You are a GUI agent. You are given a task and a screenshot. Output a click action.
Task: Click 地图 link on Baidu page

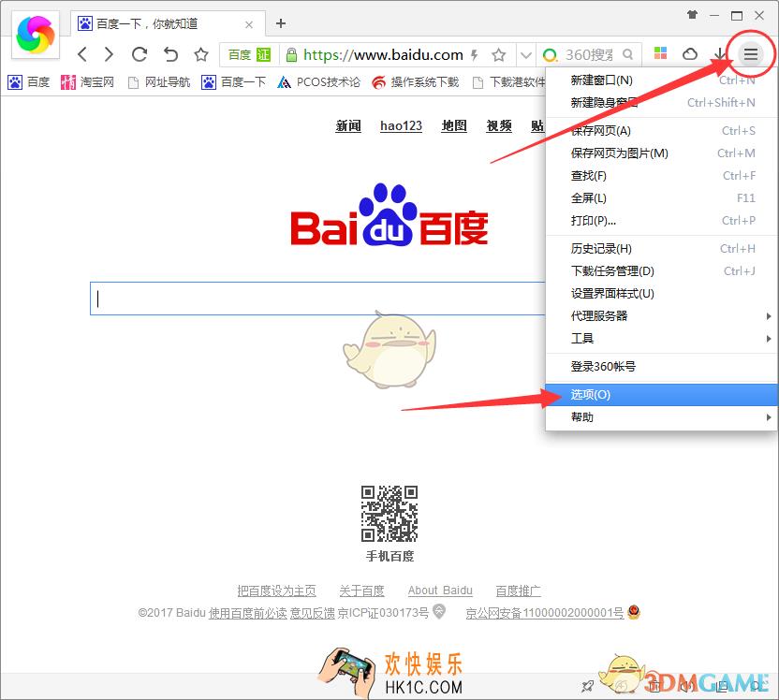(454, 126)
